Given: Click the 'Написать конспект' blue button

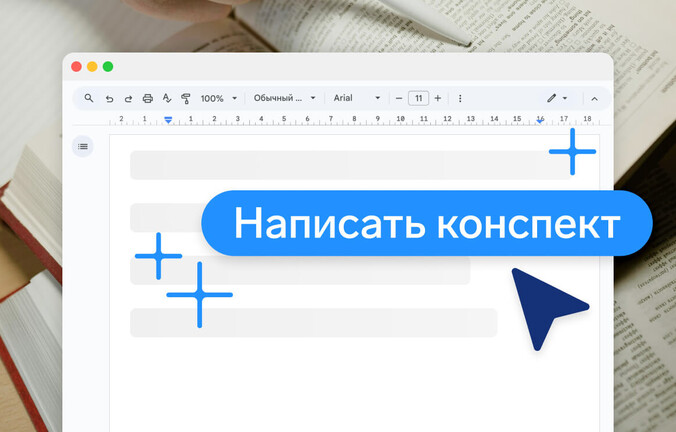Looking at the screenshot, I should click(x=427, y=223).
